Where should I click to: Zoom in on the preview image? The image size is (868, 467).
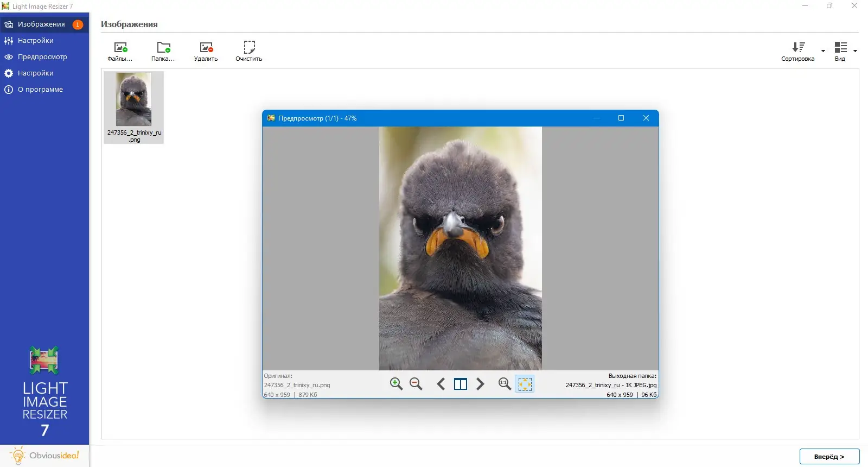coord(396,384)
